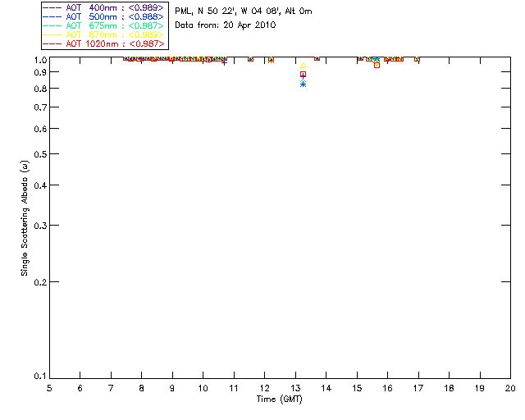The image size is (525, 420).
Task: Click the x-axis tick label 8
Action: pos(142,388)
